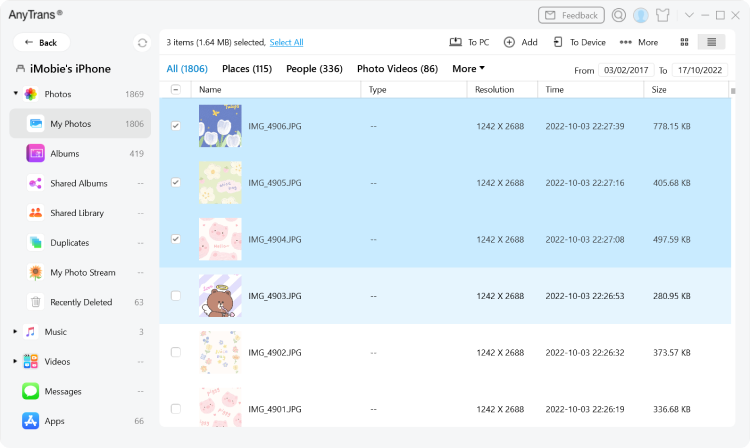Switch to list view layout
Viewport: 750px width, 448px height.
[711, 42]
